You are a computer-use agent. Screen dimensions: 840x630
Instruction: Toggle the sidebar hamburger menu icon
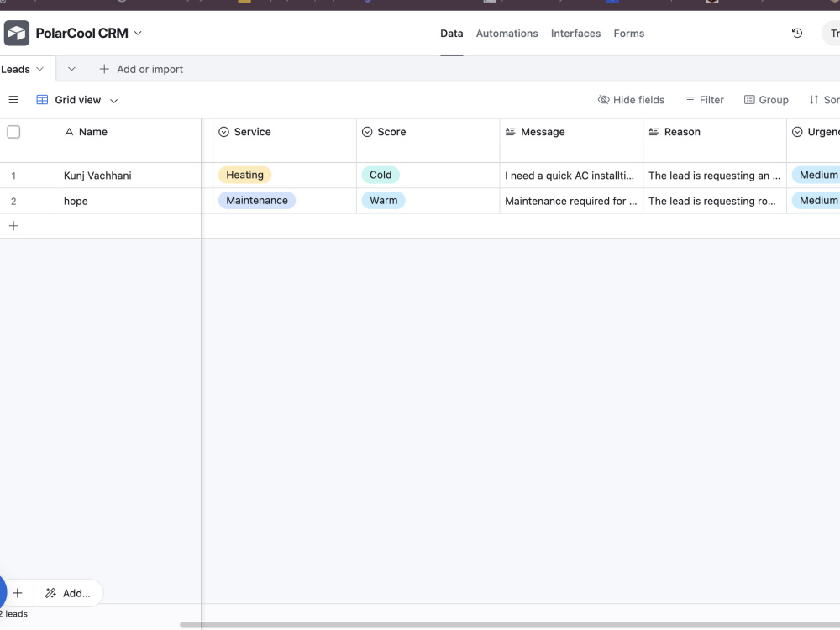13,100
